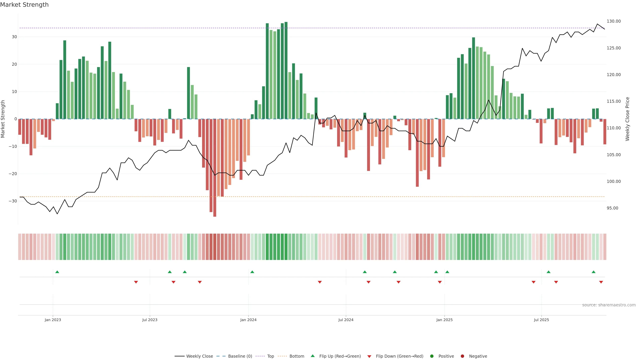Click the first red flip-down marker before Jul 2023

pos(136,282)
